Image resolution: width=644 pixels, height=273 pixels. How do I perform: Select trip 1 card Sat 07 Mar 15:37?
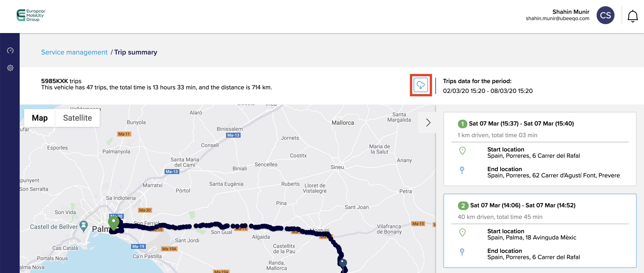coord(521,124)
